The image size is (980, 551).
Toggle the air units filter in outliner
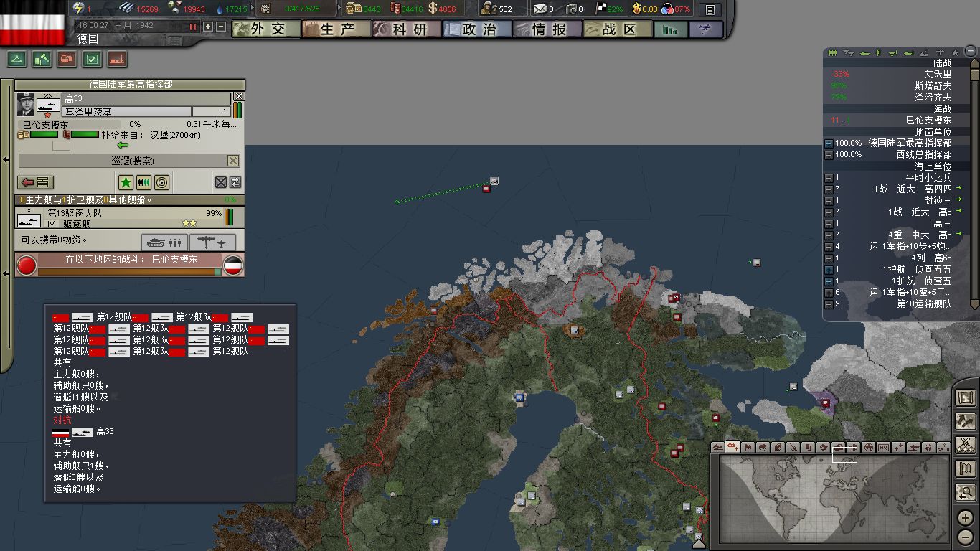click(x=849, y=52)
